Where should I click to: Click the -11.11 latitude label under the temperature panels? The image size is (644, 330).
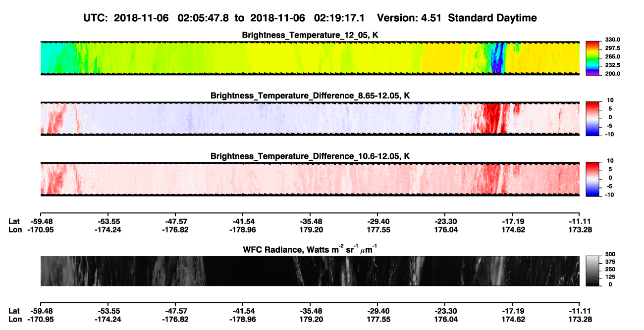pos(580,221)
